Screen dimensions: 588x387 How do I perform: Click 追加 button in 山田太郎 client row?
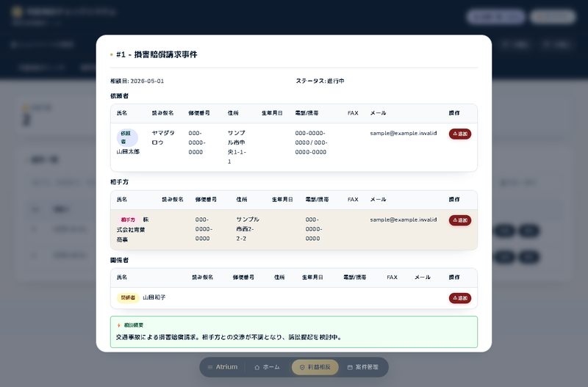(460, 134)
